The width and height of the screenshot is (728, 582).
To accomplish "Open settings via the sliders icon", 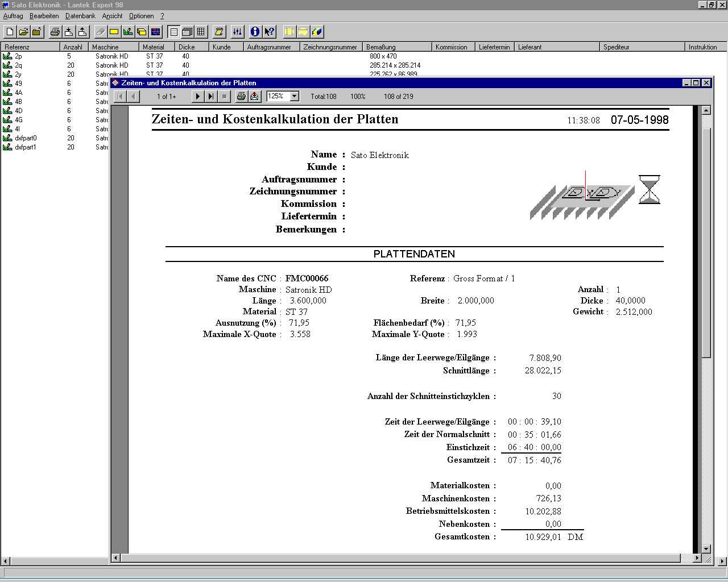I will click(x=237, y=32).
